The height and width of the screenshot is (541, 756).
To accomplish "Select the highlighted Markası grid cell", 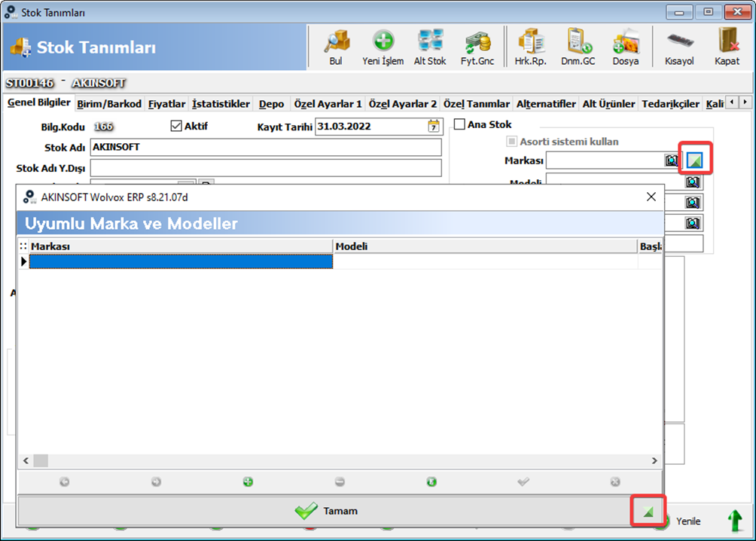I will click(181, 261).
